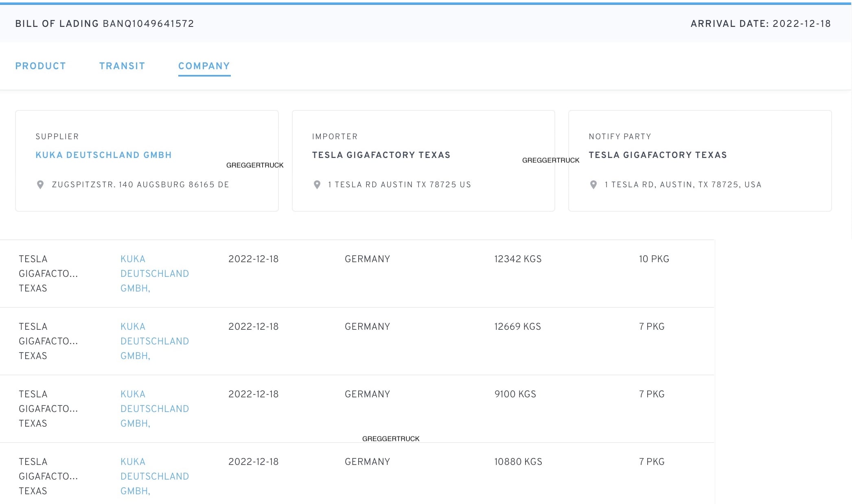Viewport: 852px width, 504px height.
Task: Open KUKA link in the 10880 KGS row
Action: [x=155, y=476]
